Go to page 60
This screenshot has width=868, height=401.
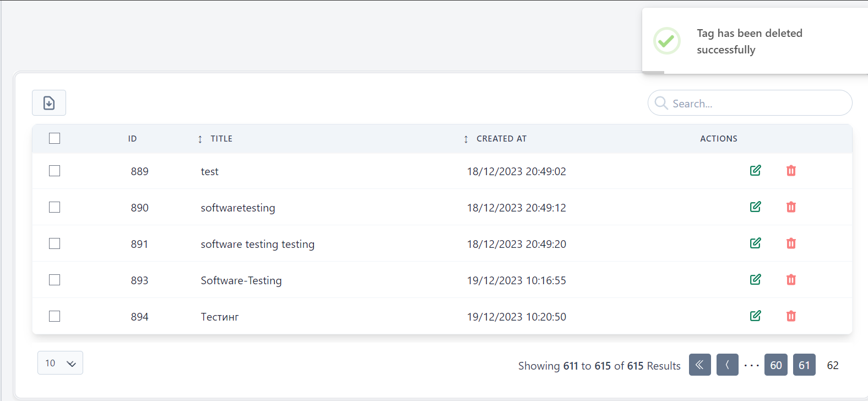775,365
